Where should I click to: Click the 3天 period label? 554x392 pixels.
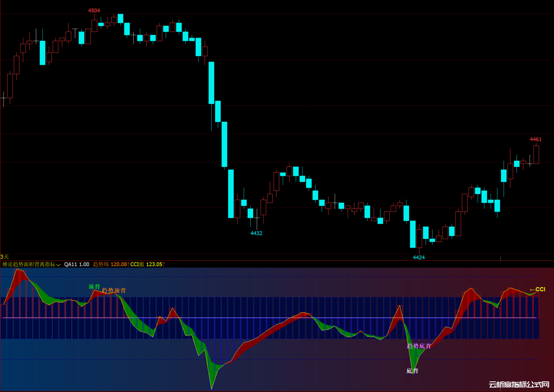4,257
